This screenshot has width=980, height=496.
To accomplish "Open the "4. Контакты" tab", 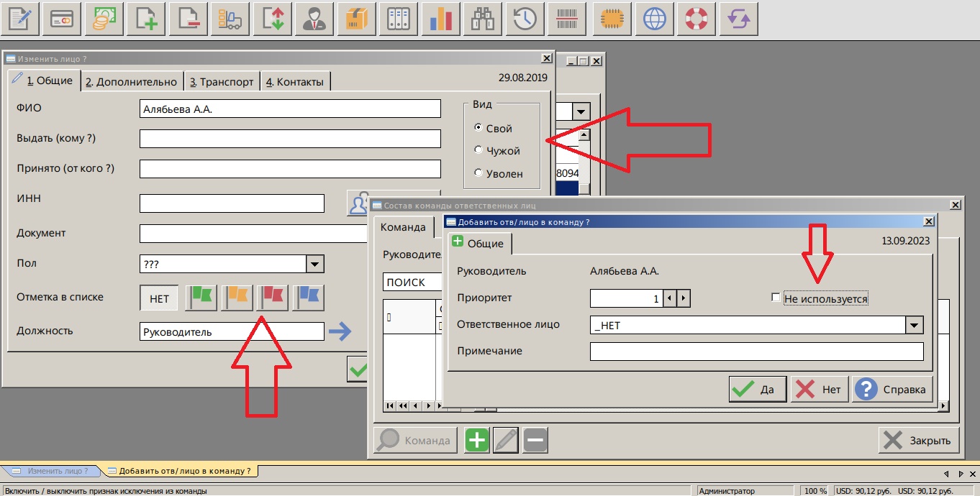I will [x=294, y=82].
